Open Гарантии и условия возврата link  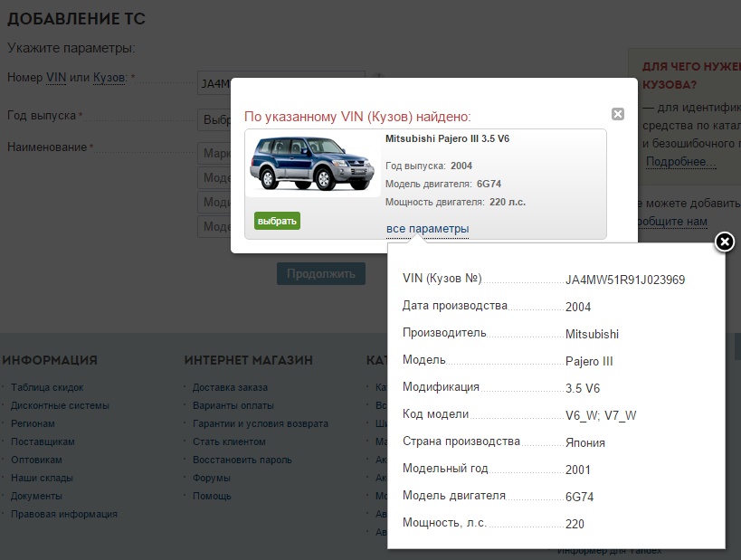(x=261, y=423)
